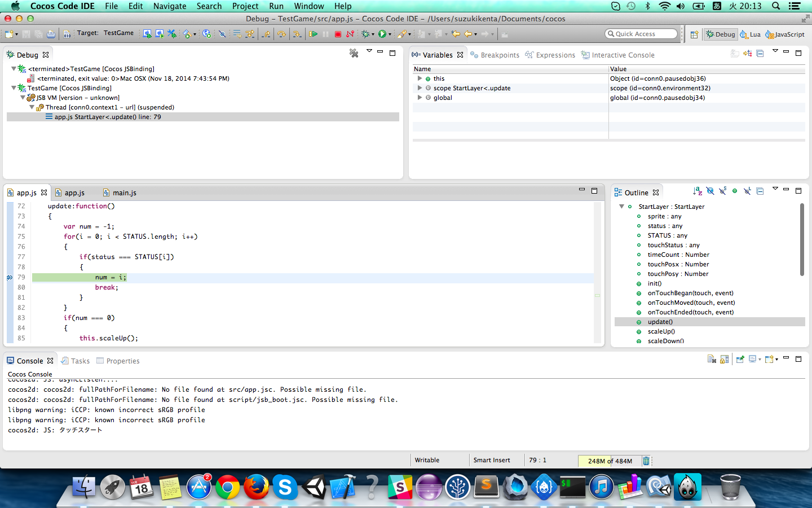This screenshot has height=508, width=812.
Task: Toggle Hide Non-Public green dot in Outline
Action: point(735,191)
